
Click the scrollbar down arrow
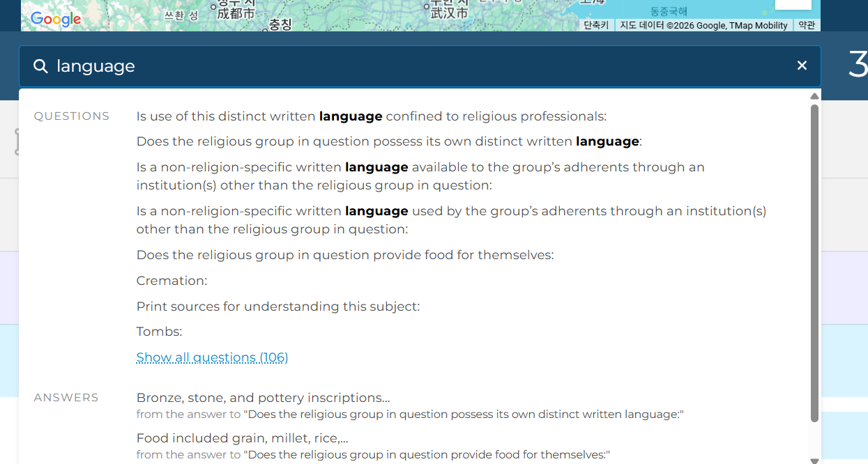(x=814, y=460)
